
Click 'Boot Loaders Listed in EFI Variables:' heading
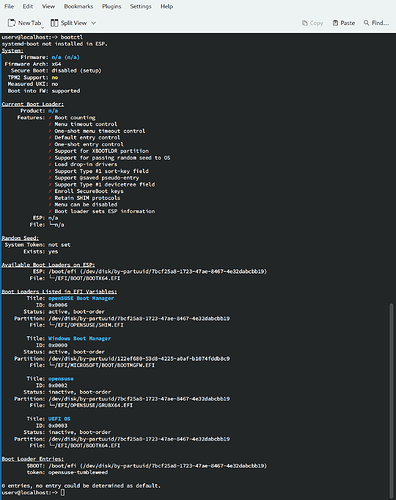(x=59, y=292)
